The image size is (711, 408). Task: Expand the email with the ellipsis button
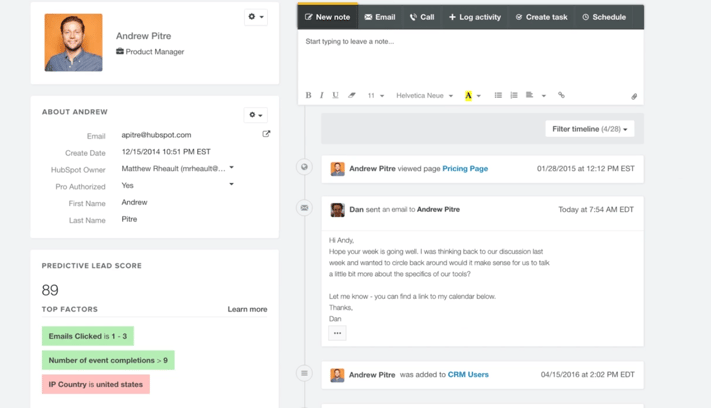pos(337,333)
